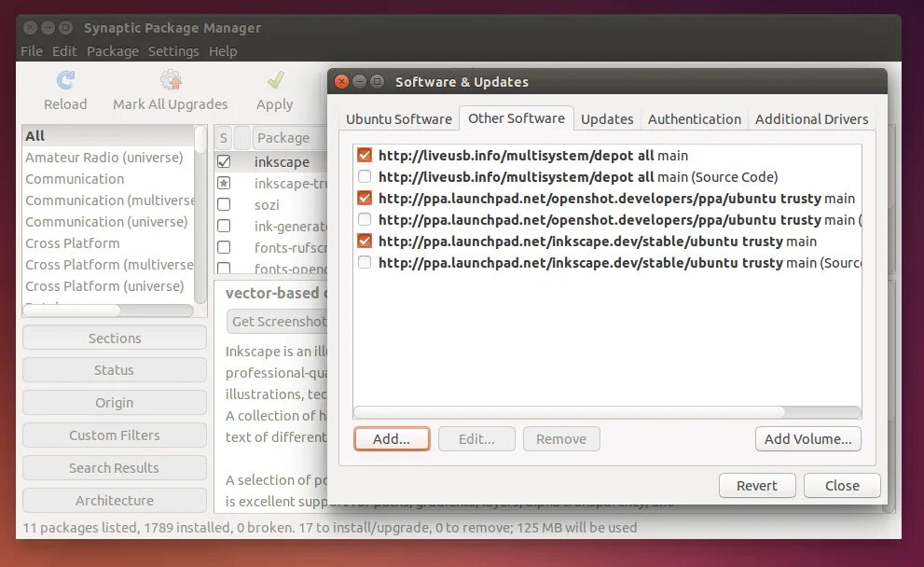
Task: Click the Mark All Upgrades icon
Action: coord(171,80)
